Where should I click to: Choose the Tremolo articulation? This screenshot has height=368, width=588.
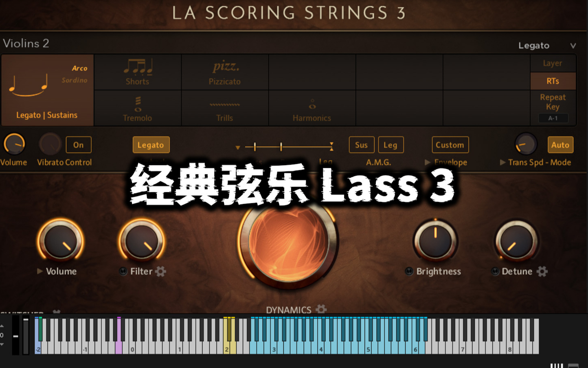tap(138, 108)
